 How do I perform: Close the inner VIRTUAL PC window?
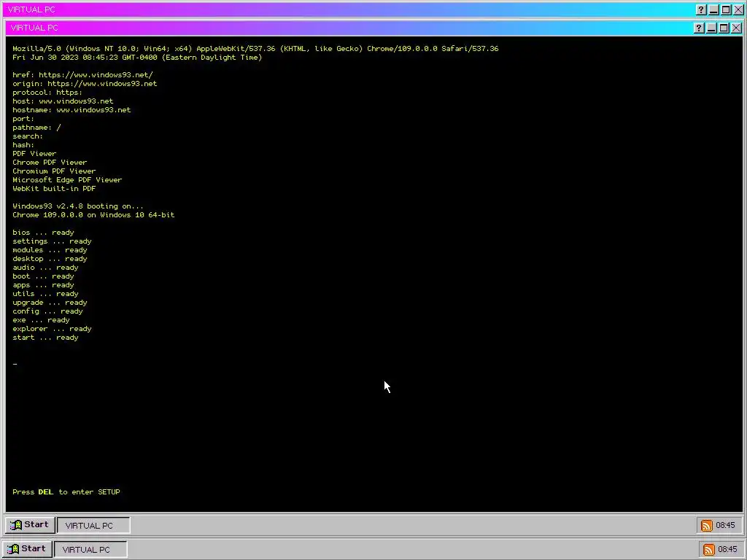736,28
